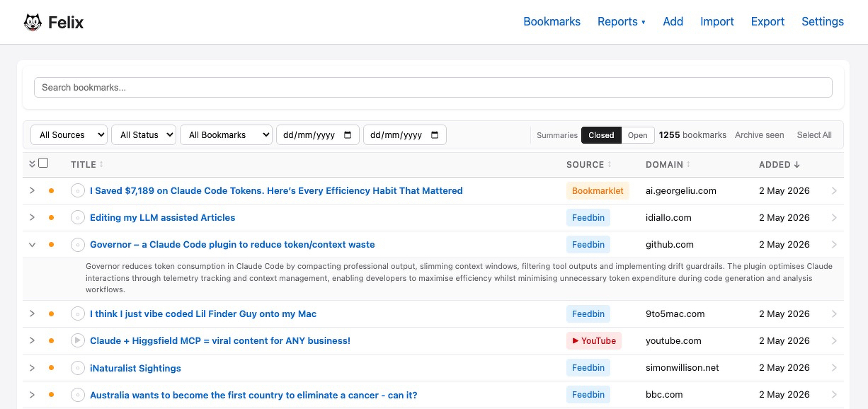Click the orange unread dot on the 'Claude + Higgsfield MCP' row

point(51,340)
